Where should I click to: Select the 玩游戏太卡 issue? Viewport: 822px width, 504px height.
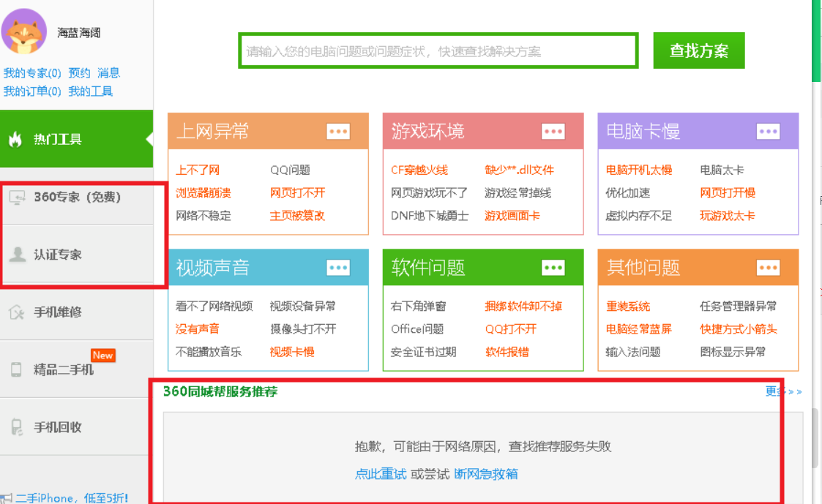point(727,215)
